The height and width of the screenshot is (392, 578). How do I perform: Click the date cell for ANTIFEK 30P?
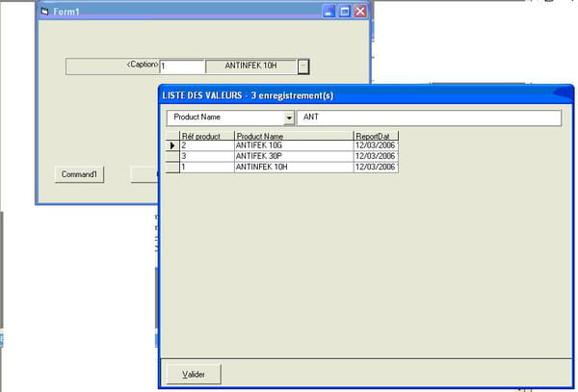[376, 157]
